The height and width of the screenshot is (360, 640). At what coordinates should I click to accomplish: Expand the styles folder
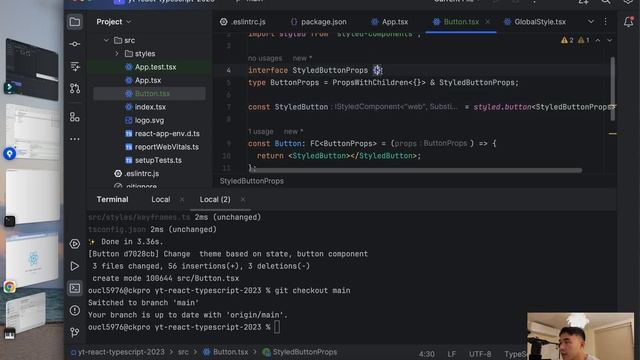pyautogui.click(x=117, y=53)
